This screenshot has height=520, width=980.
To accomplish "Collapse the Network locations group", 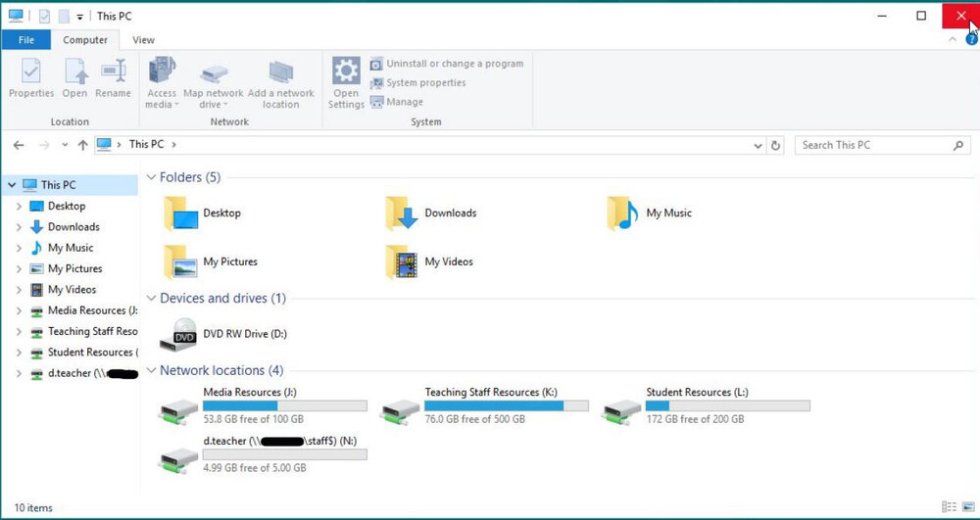I will pos(151,371).
